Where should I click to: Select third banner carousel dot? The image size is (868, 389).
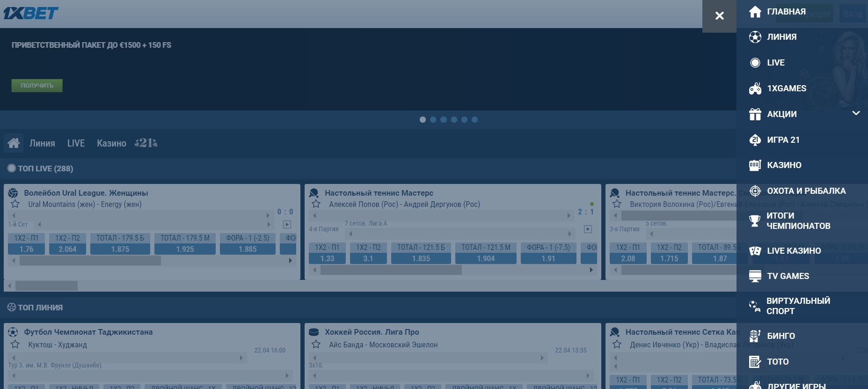pyautogui.click(x=444, y=120)
